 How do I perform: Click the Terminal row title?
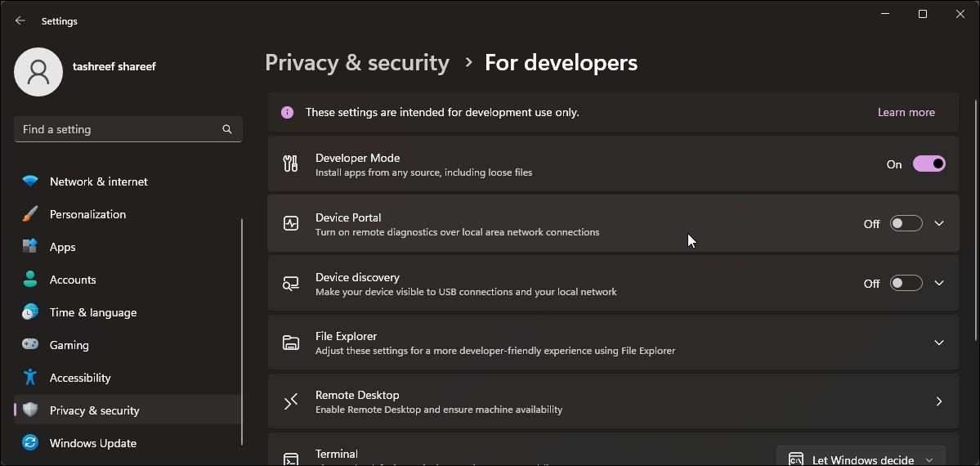tap(336, 454)
